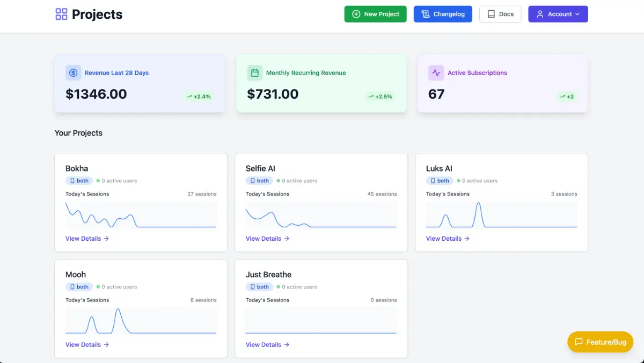This screenshot has width=644, height=363.
Task: Click the 27 sessions count
Action: 202,194
